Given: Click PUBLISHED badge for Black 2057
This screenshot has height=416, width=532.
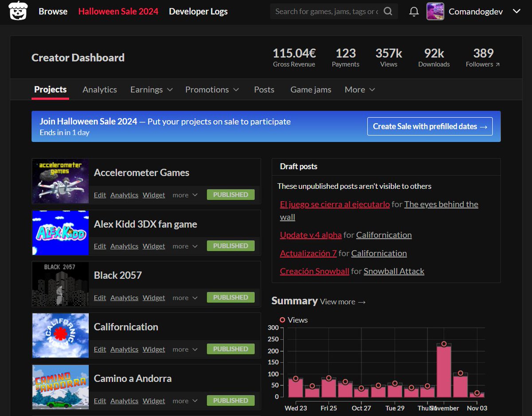Looking at the screenshot, I should [x=231, y=297].
